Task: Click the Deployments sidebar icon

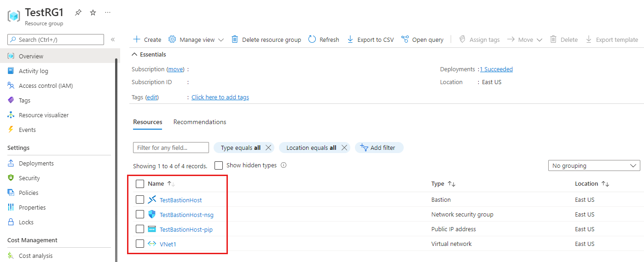Action: (11, 163)
